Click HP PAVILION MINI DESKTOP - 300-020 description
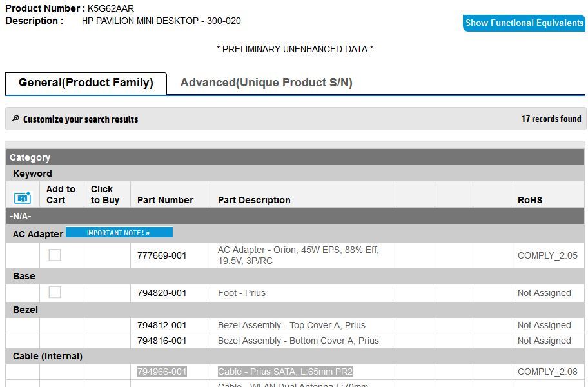 [x=161, y=21]
